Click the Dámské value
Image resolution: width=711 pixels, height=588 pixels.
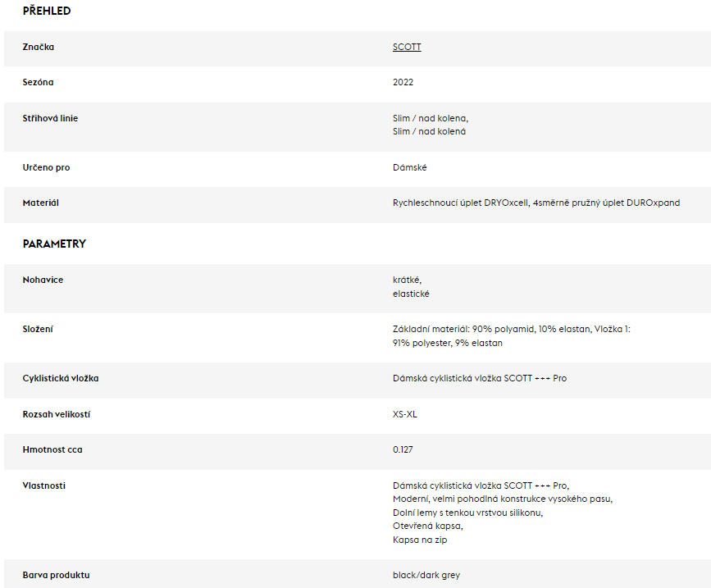tap(410, 168)
